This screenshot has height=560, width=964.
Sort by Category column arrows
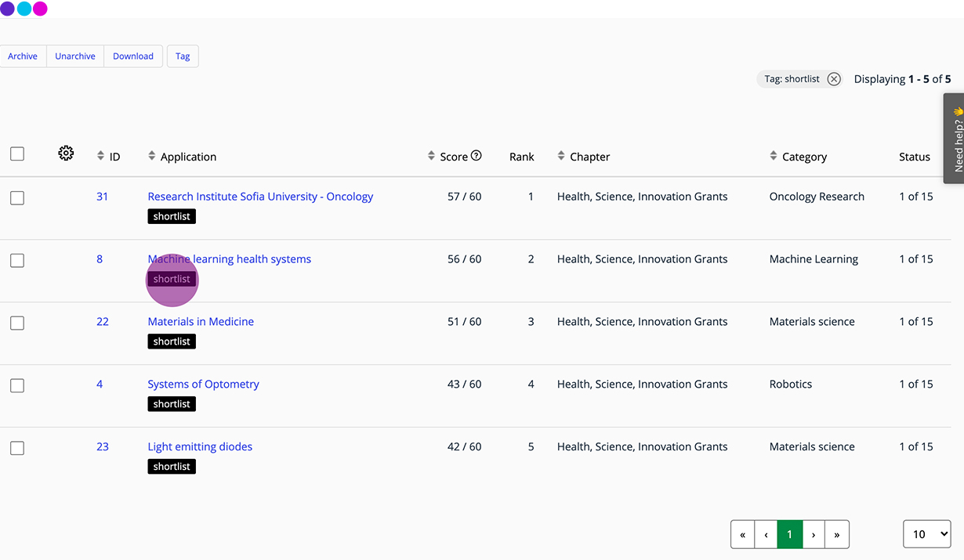click(x=774, y=156)
